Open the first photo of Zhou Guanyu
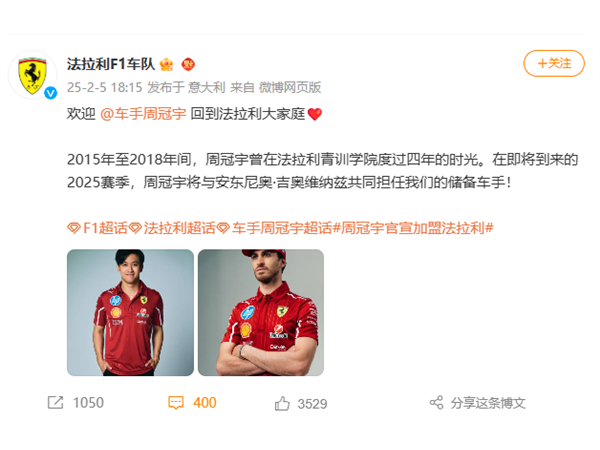The image size is (600, 450). (x=130, y=313)
